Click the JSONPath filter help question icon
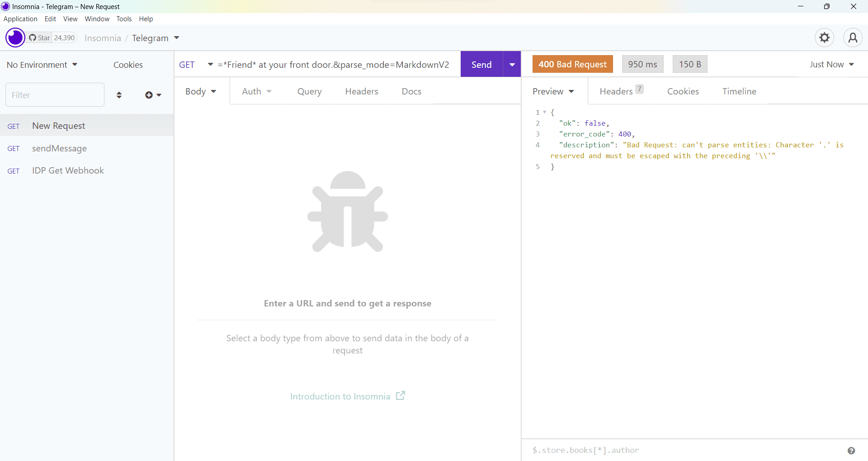This screenshot has height=461, width=868. (x=851, y=451)
